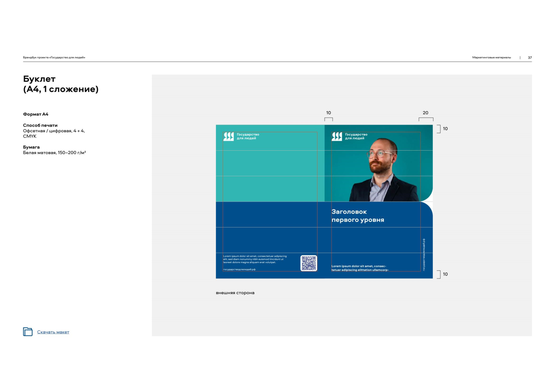Screen dimensions: 555x392
Task: Click the Способ печати heading
Action: 40,125
